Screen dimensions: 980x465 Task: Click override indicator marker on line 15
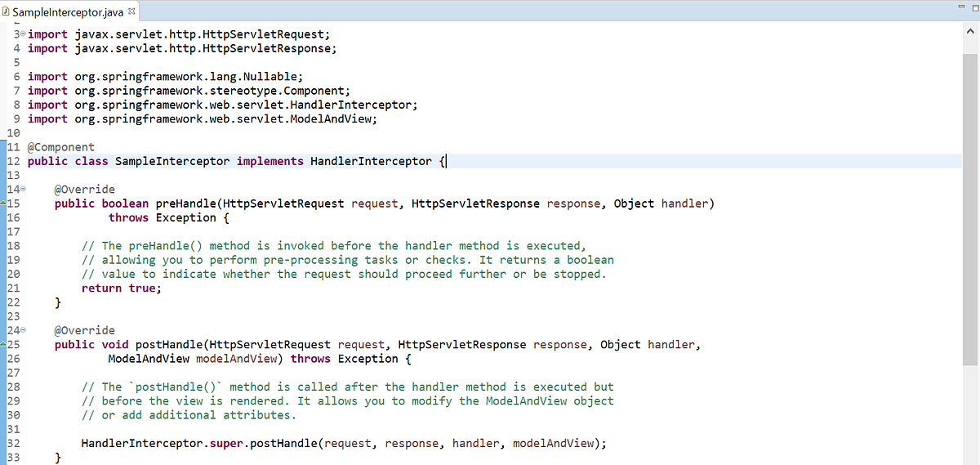[3, 203]
